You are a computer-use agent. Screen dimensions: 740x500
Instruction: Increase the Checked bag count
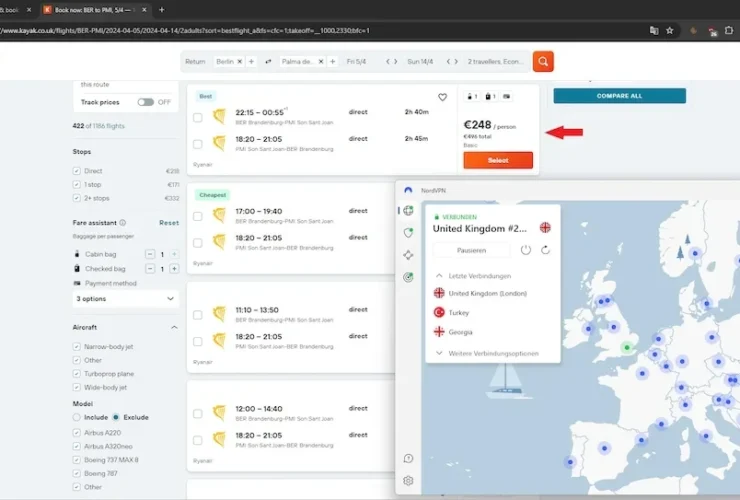coord(174,268)
